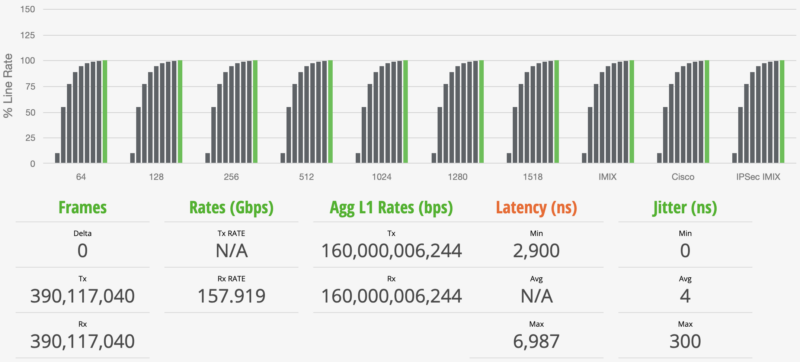
Task: Click the 1518 frame size axis label
Action: 532,178
